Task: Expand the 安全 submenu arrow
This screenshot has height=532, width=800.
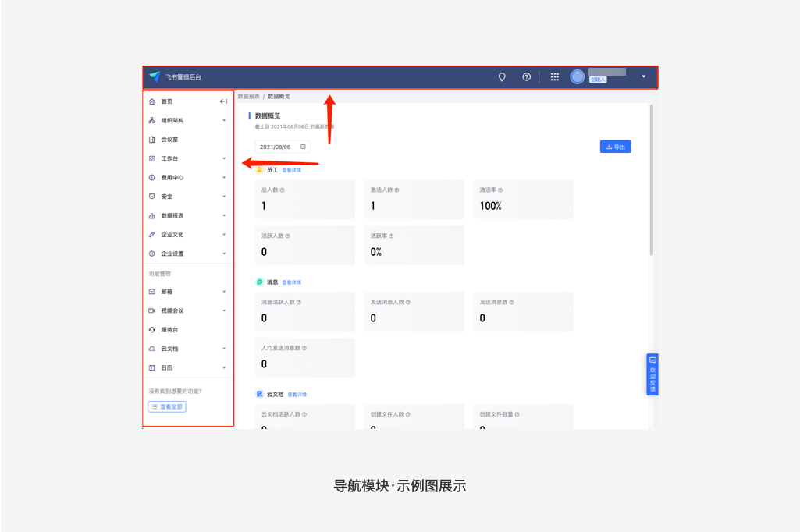Action: pos(224,197)
